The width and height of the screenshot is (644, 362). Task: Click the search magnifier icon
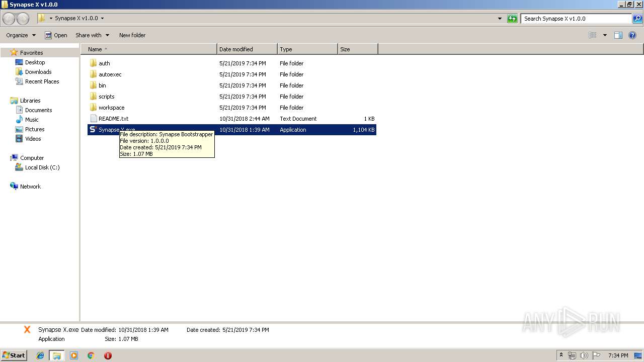[637, 19]
